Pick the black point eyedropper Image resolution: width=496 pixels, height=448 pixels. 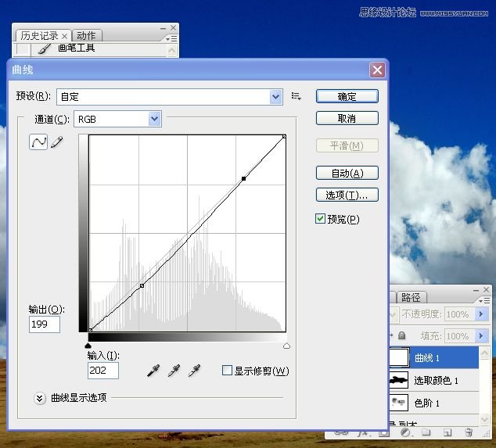[x=153, y=371]
